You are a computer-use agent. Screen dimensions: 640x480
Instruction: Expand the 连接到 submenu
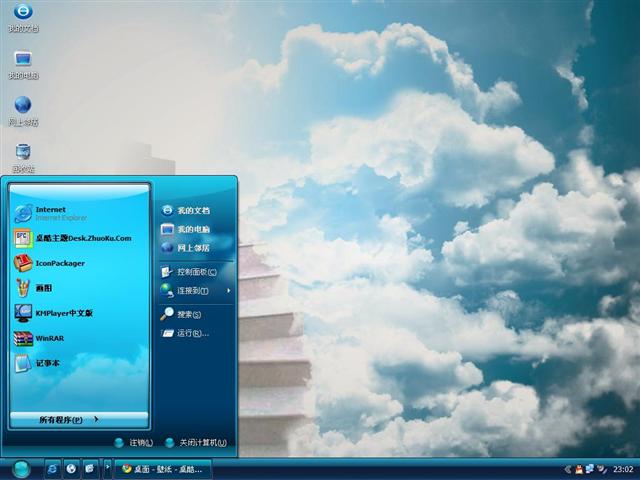pos(193,291)
